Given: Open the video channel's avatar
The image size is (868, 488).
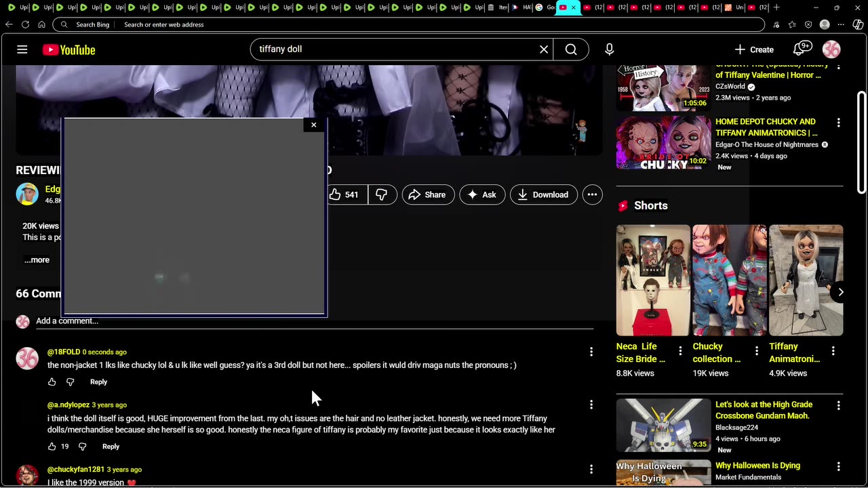Looking at the screenshot, I should [x=27, y=194].
